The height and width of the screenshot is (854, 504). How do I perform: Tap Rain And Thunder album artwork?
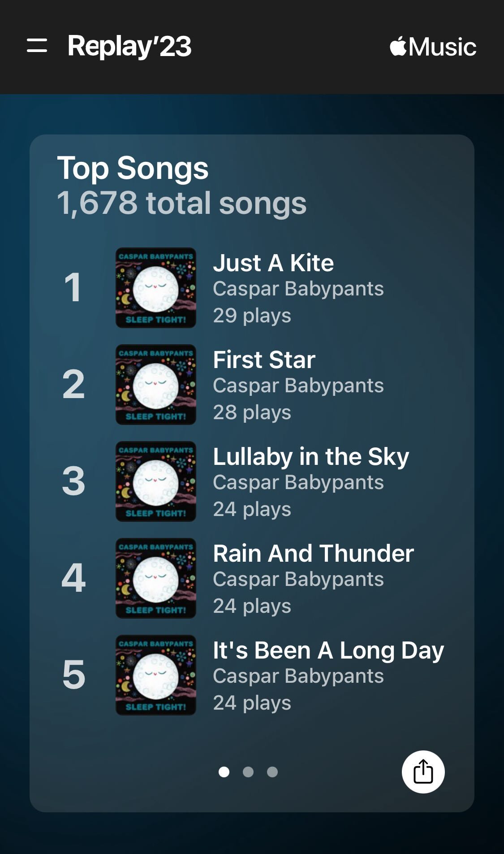click(156, 578)
